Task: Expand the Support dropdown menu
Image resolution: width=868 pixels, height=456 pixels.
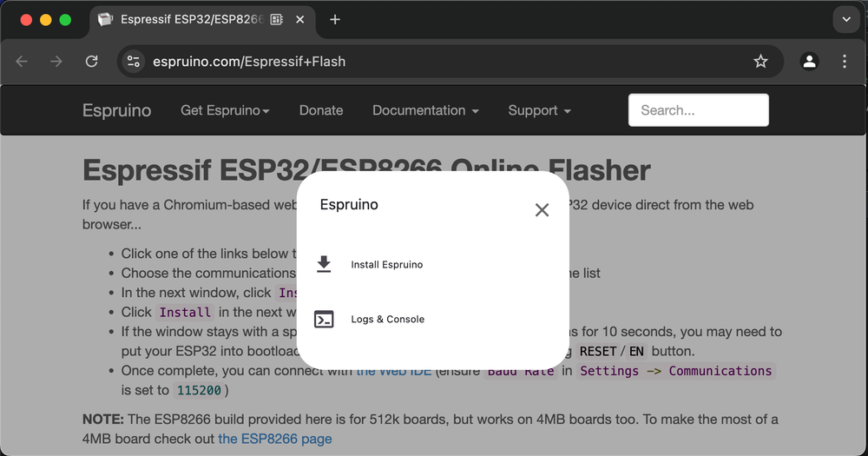Action: (x=539, y=110)
